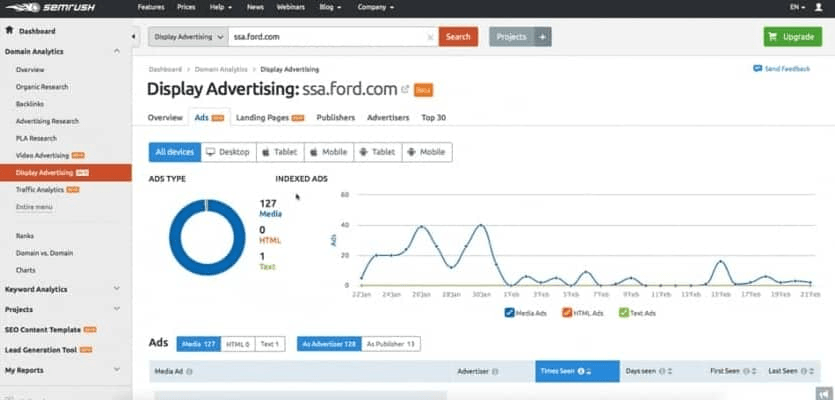Expand the Blog menu

(330, 7)
